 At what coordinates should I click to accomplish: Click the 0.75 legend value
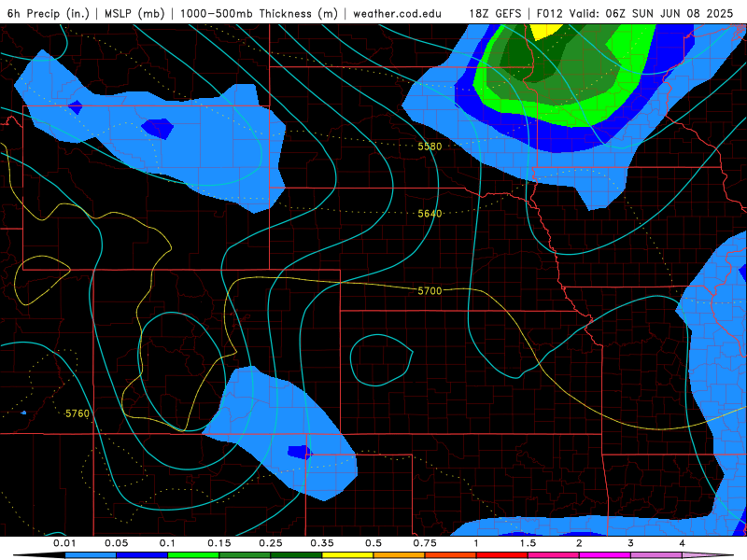coord(425,543)
